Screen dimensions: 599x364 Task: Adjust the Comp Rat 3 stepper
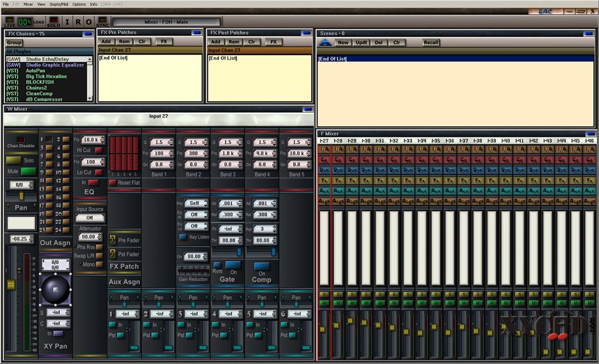(264, 229)
